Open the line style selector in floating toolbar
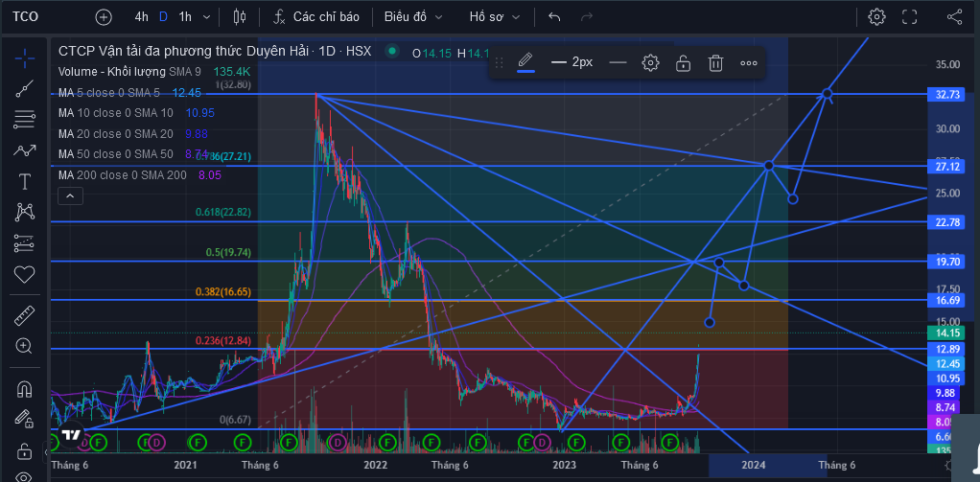 point(618,62)
